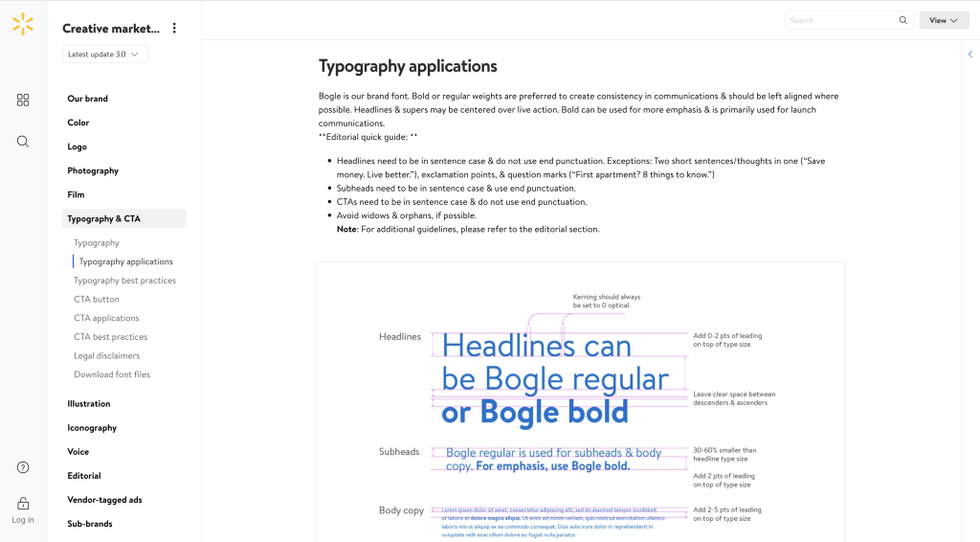
Task: Click the 'Avoid widows & orphans' bullet
Action: pos(406,215)
